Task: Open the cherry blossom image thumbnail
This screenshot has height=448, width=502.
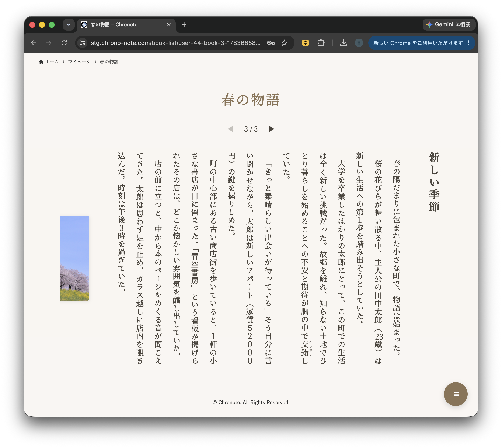Action: coord(75,258)
